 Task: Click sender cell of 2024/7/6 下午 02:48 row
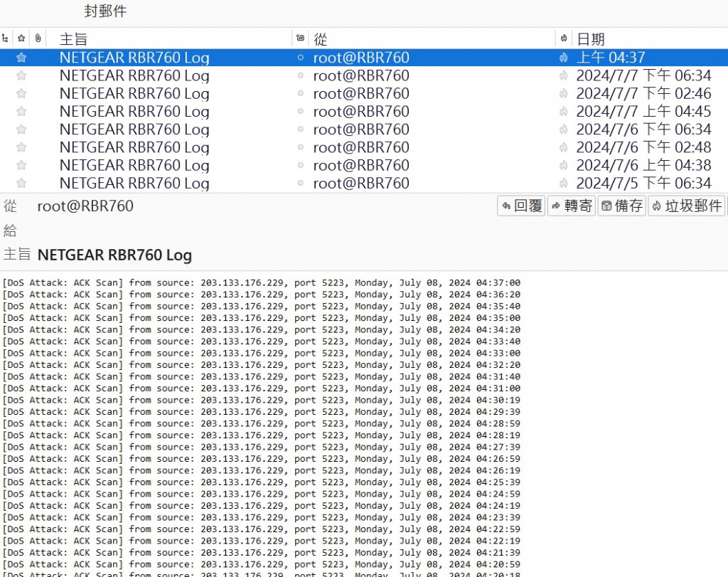(x=361, y=147)
